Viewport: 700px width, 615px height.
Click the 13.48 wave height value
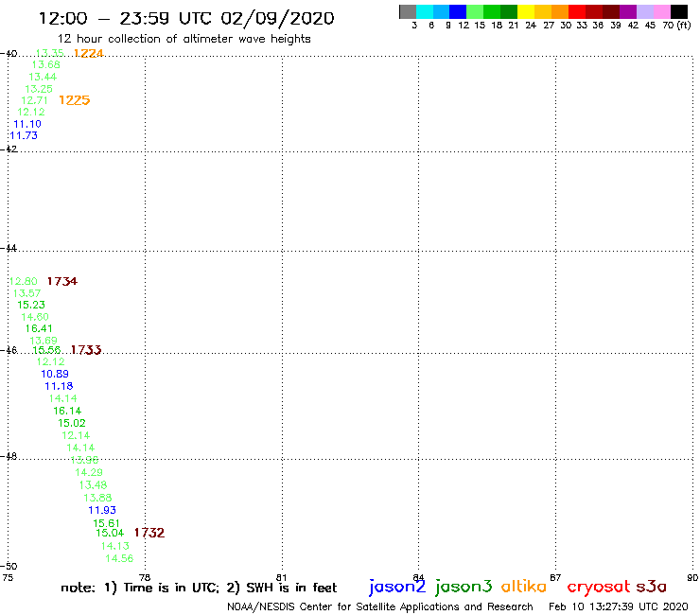click(x=93, y=485)
